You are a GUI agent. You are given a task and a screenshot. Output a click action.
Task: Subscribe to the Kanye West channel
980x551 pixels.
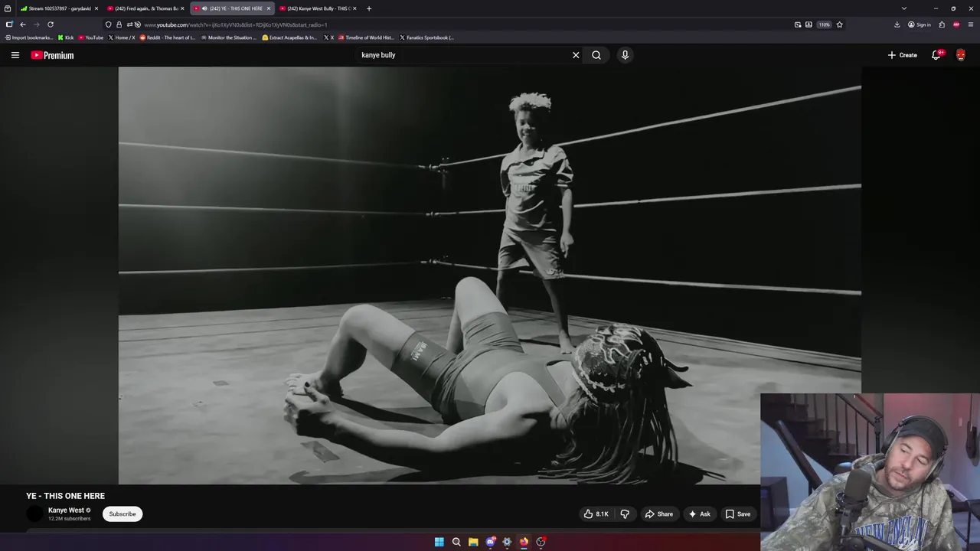coord(122,514)
